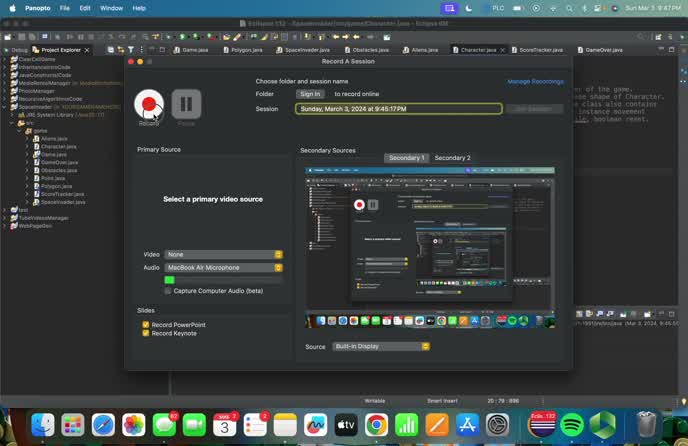688x446 pixels.
Task: Open Spotify from the Dock
Action: 572,424
